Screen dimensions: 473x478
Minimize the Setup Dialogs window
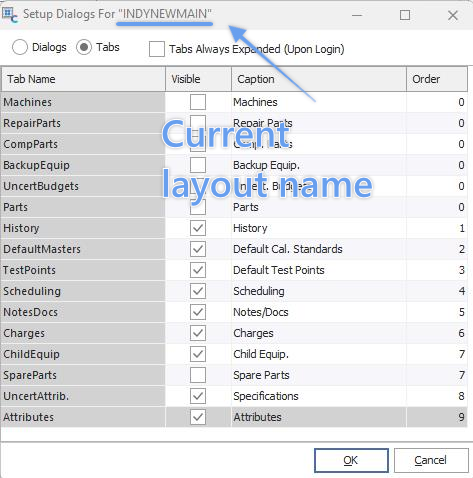click(357, 15)
